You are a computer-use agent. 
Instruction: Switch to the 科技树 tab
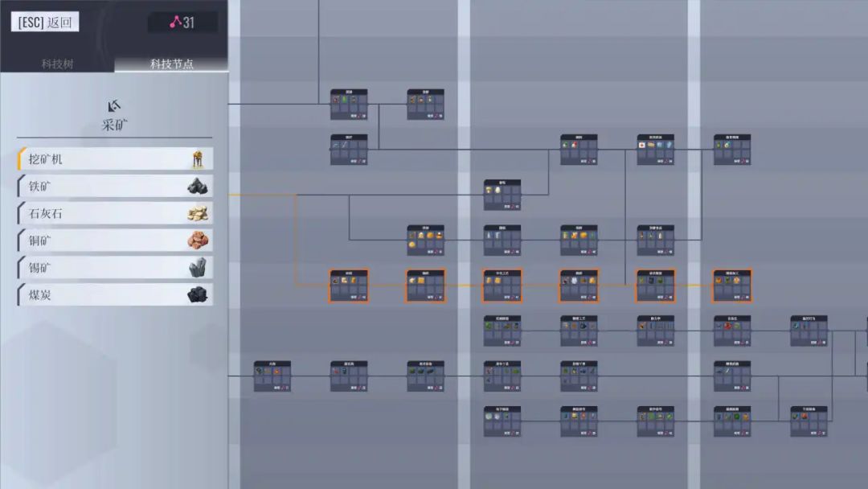[x=57, y=63]
